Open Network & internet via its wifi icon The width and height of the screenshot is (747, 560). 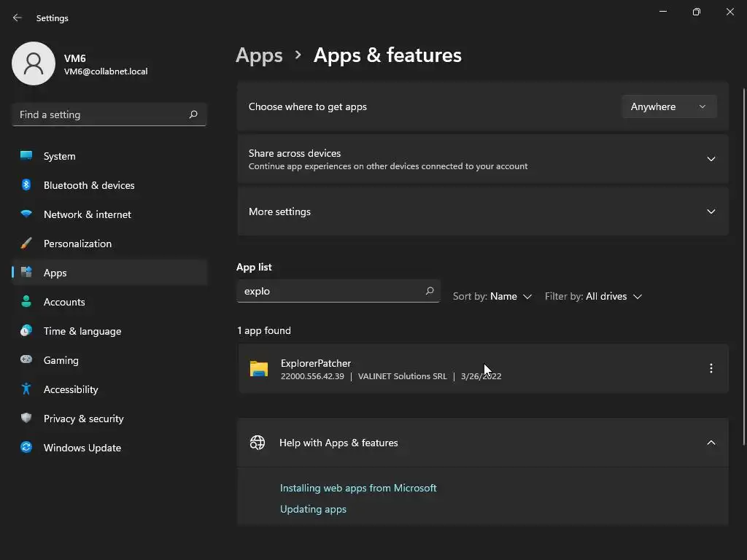pyautogui.click(x=26, y=214)
